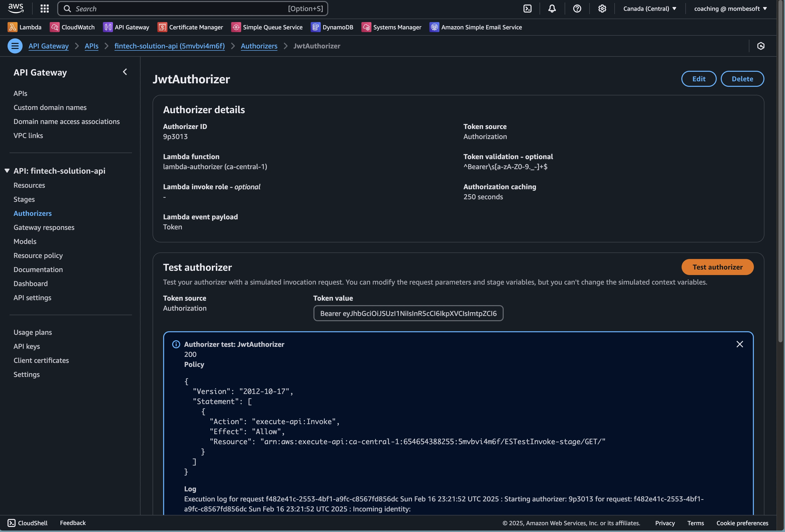
Task: Open Simple Queue Service shortcut
Action: pyautogui.click(x=267, y=27)
